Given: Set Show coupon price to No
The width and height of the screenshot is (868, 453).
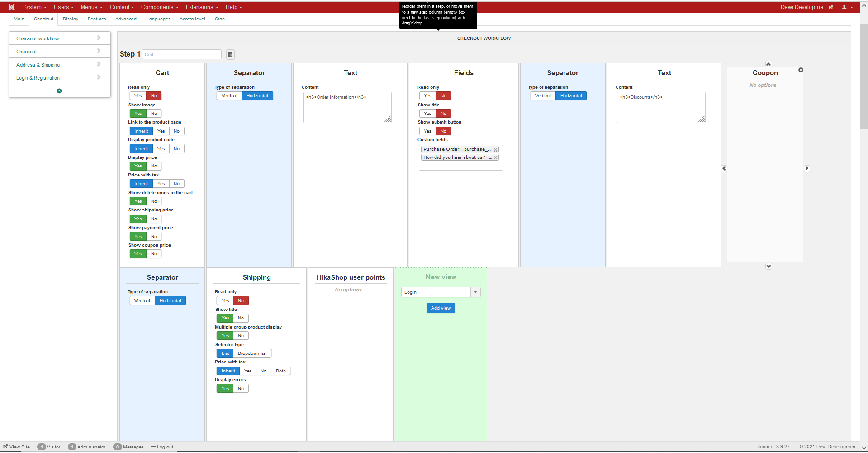Looking at the screenshot, I should (x=154, y=254).
